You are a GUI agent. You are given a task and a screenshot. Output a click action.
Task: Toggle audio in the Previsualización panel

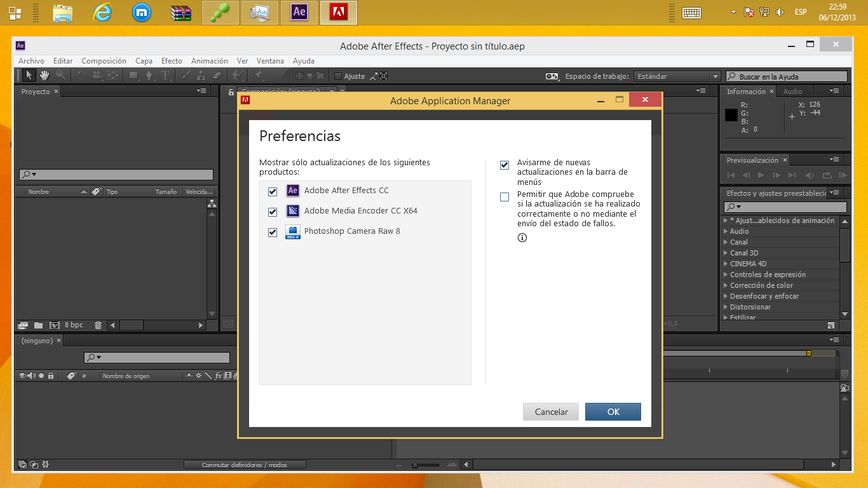tap(809, 175)
